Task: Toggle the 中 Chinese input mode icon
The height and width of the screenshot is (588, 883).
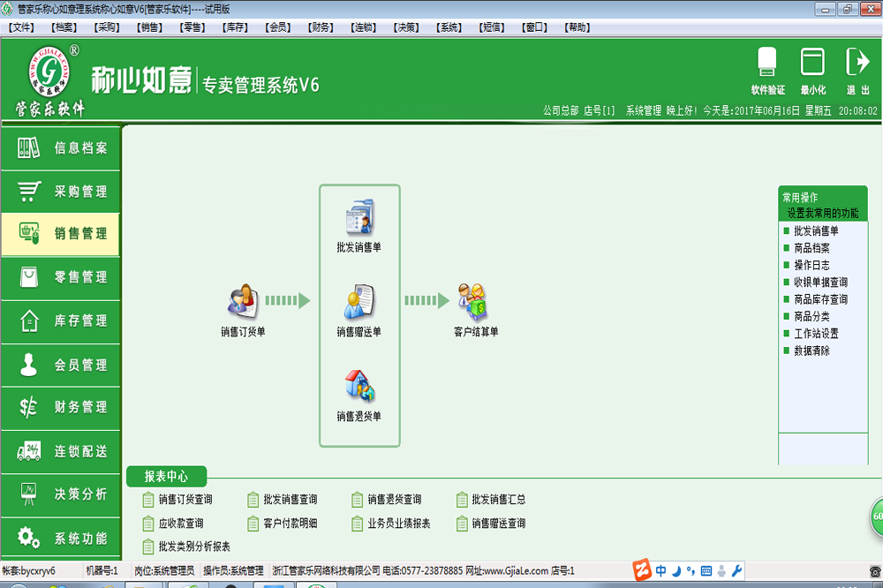Action: point(660,570)
